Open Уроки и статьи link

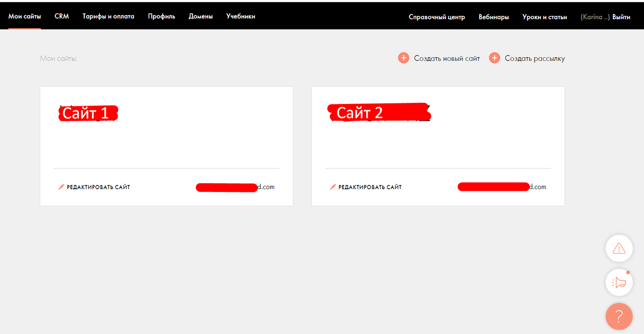[x=545, y=17]
